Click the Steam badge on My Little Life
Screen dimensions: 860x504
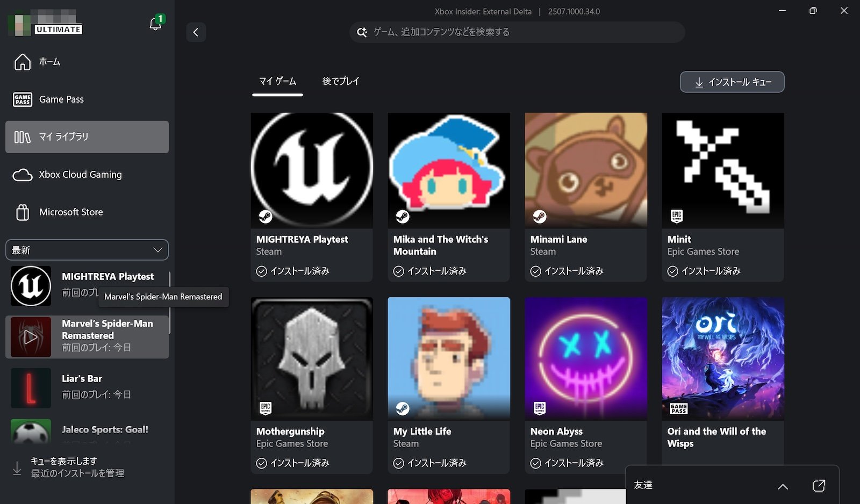403,408
